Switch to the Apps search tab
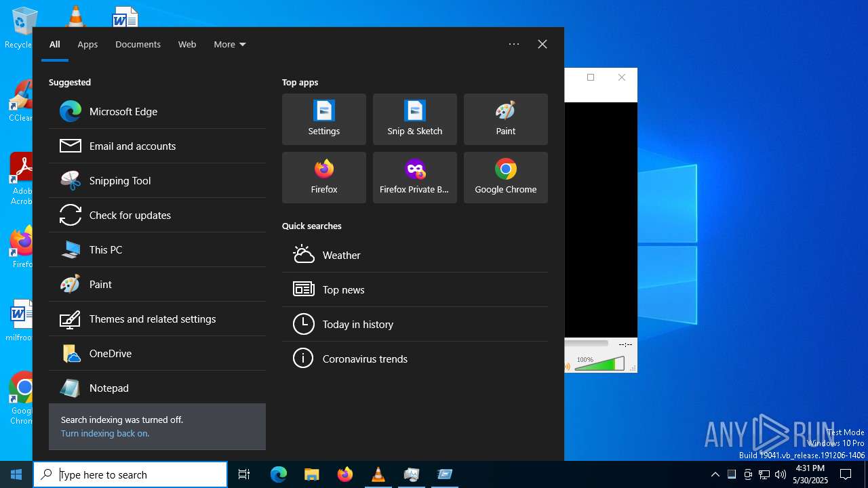Image resolution: width=868 pixels, height=488 pixels. pos(87,44)
